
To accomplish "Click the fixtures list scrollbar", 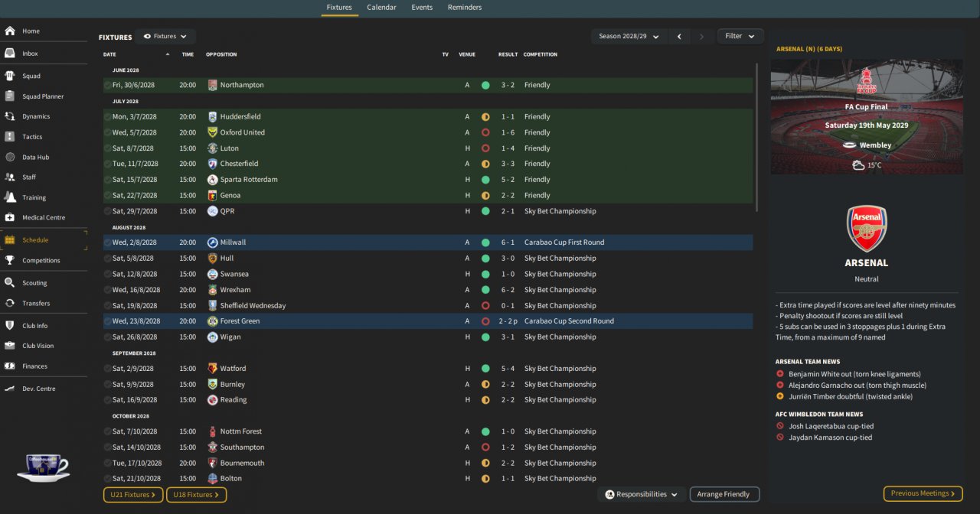I will (x=756, y=138).
